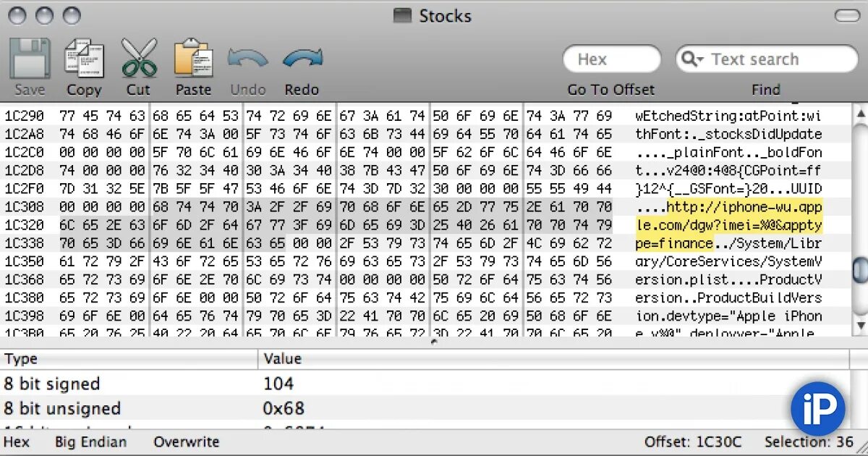Viewport: 868px width, 456px height.
Task: Click the highlighted text http://iphone-wu.app
Action: point(744,206)
